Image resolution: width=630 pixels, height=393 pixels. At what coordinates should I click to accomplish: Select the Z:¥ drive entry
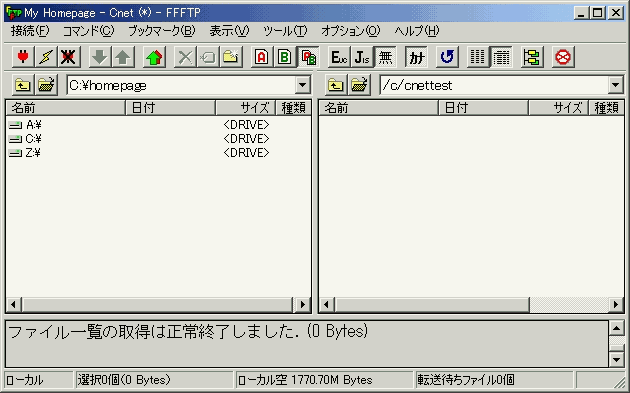pos(25,153)
